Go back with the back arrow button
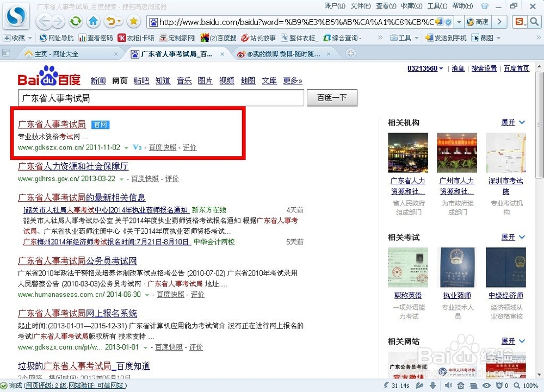The height and width of the screenshot is (392, 544). click(45, 22)
